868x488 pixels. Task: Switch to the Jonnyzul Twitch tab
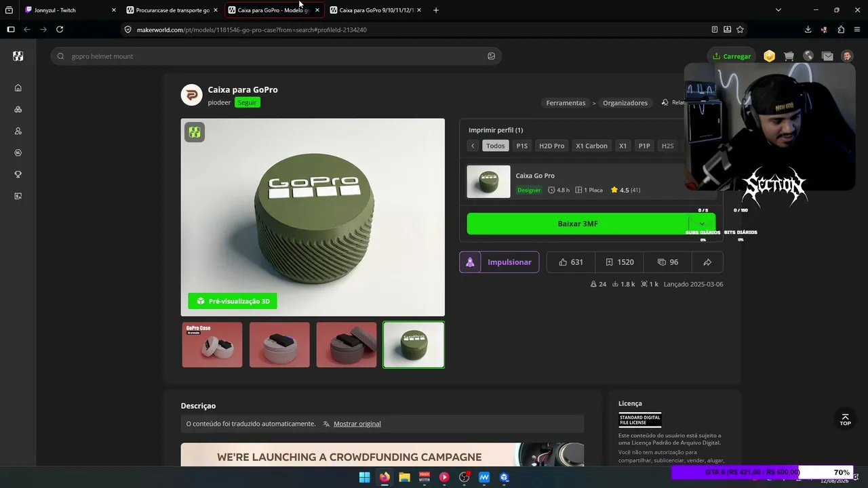(71, 10)
